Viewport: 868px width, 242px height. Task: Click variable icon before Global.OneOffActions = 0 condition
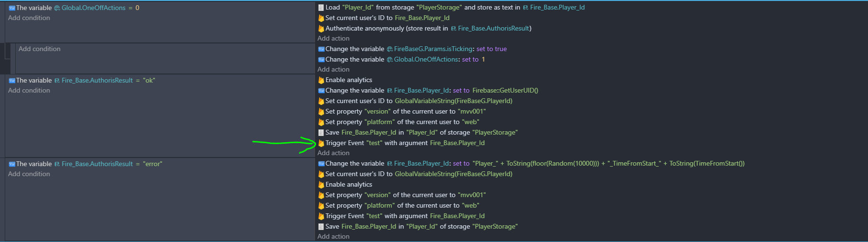12,8
